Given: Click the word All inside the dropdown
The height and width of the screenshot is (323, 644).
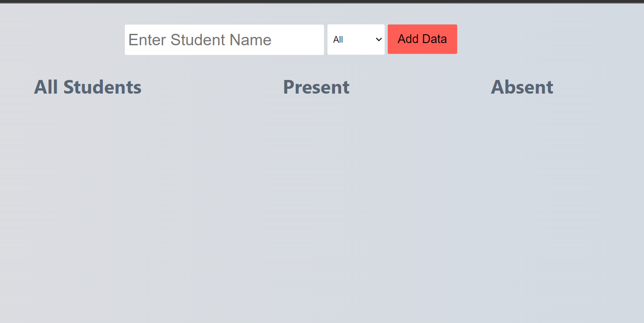Looking at the screenshot, I should (x=338, y=40).
